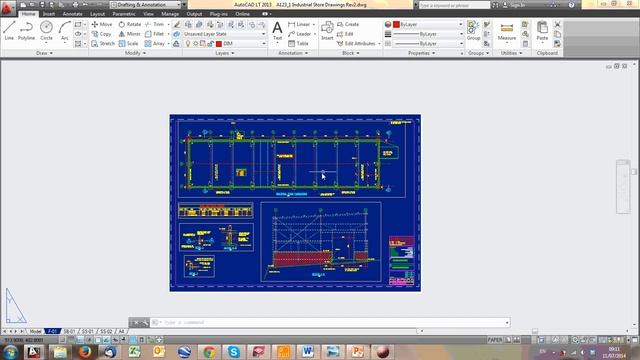Expand the Modify panel
This screenshot has width=640, height=360.
point(135,53)
